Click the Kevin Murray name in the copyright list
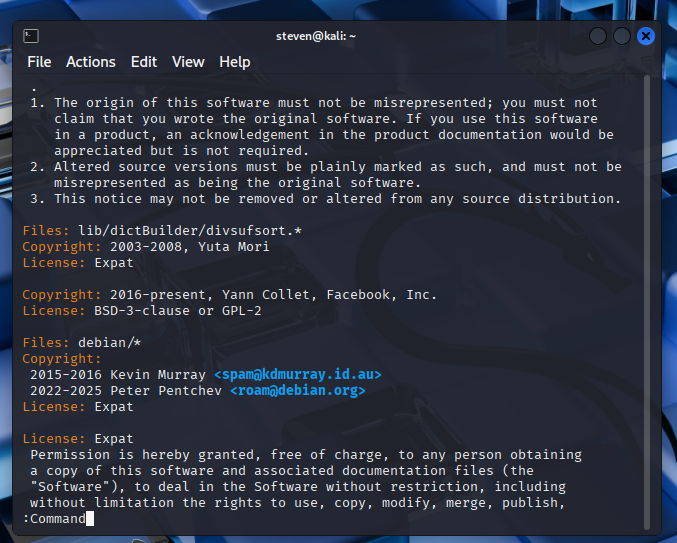Viewport: 677px width, 543px height. click(159, 375)
